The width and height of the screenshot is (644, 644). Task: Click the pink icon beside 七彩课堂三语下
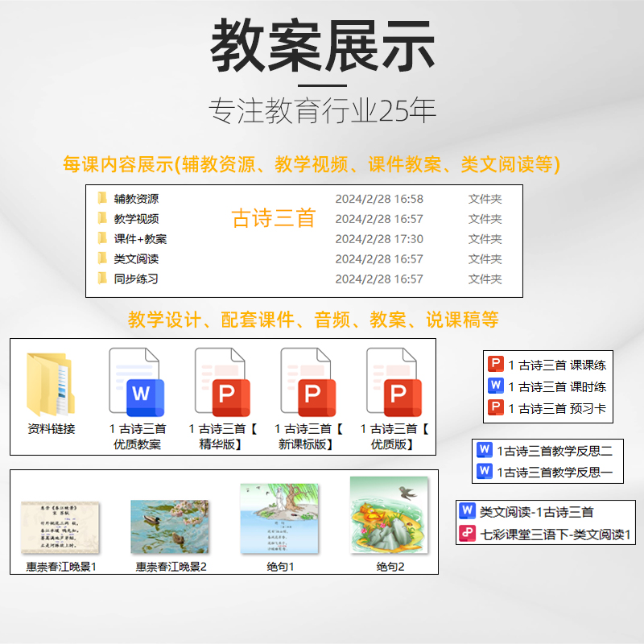468,534
